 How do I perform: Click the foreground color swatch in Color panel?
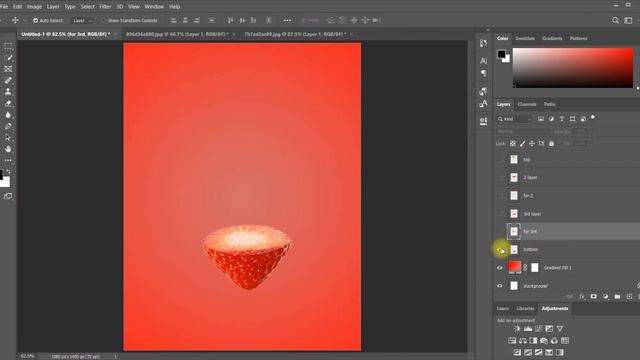[501, 54]
